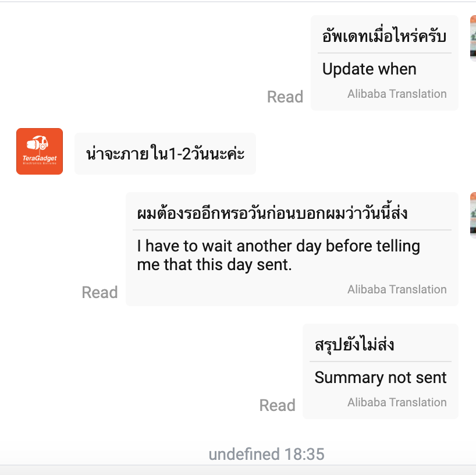This screenshot has height=475, width=476.
Task: Click Alibaba Translation label under the waiting message
Action: coord(397,289)
